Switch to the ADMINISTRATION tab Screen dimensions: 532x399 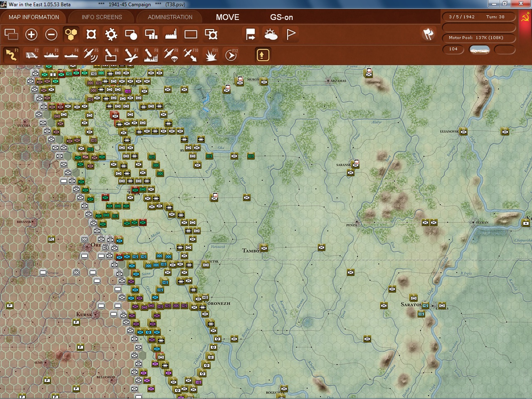click(x=170, y=17)
